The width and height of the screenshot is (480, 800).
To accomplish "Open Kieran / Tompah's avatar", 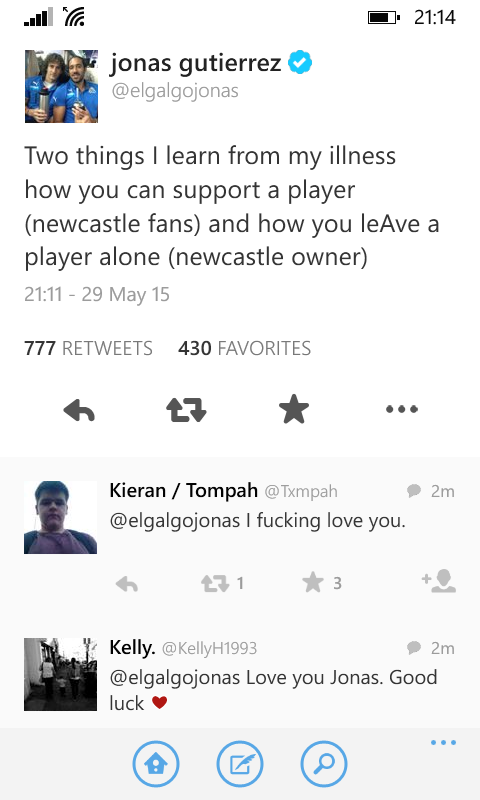I will pyautogui.click(x=60, y=517).
